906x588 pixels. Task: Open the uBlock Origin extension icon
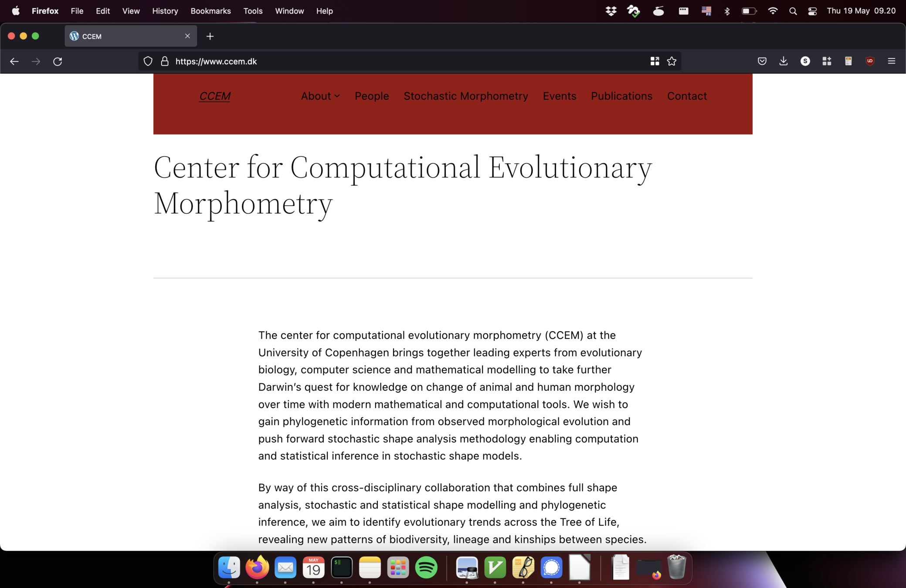869,61
